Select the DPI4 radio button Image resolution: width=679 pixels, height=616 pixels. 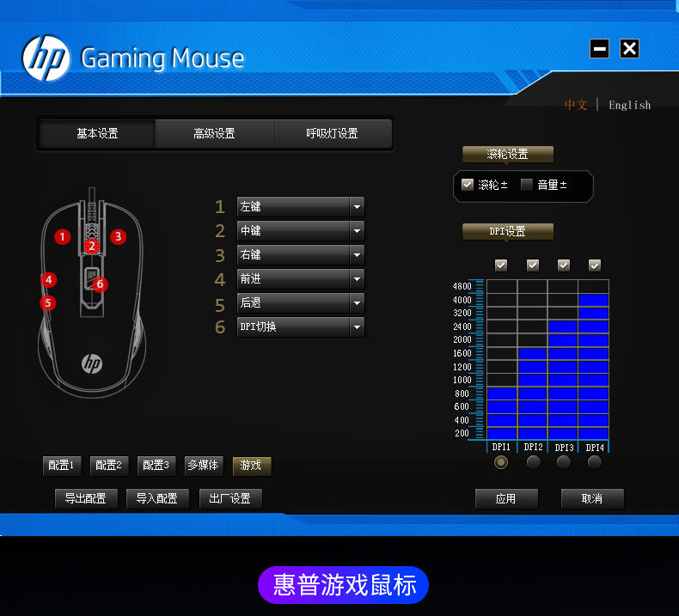[x=595, y=462]
